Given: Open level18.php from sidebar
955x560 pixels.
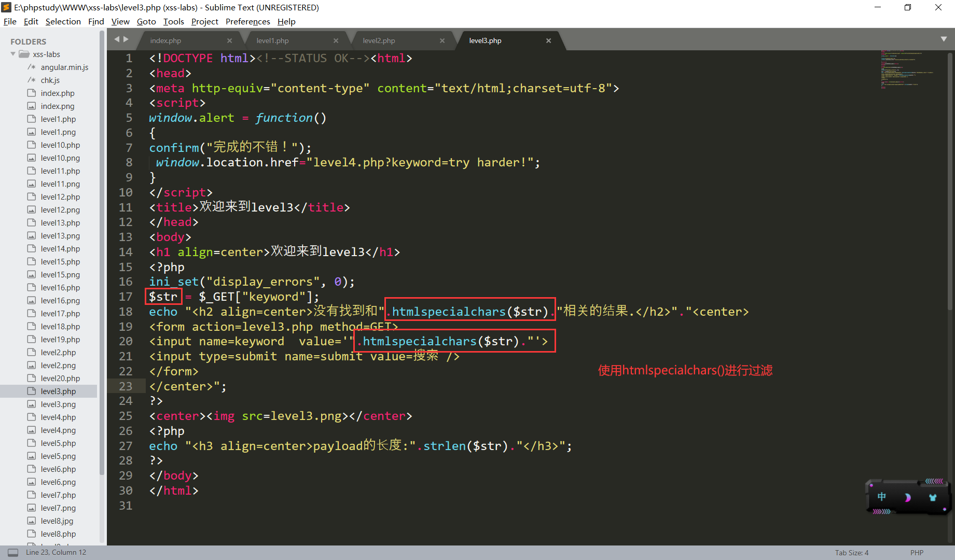Looking at the screenshot, I should point(60,327).
